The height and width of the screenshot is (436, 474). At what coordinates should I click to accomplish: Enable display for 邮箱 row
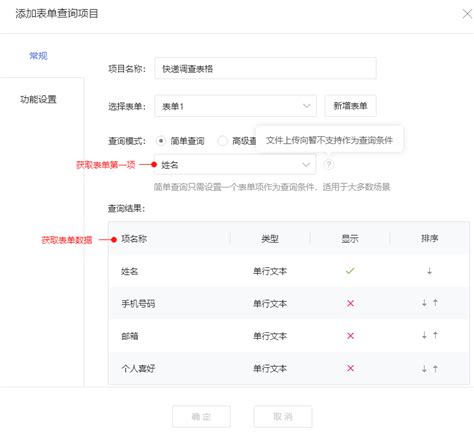[x=350, y=336]
